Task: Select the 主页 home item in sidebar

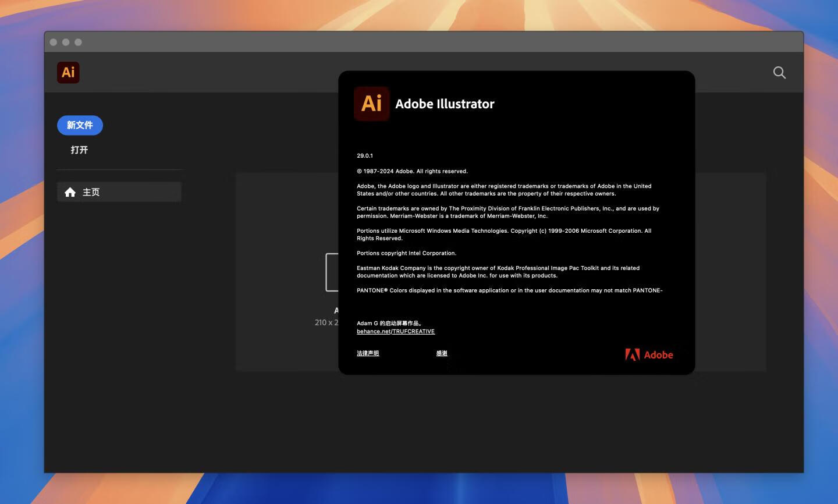Action: (119, 192)
